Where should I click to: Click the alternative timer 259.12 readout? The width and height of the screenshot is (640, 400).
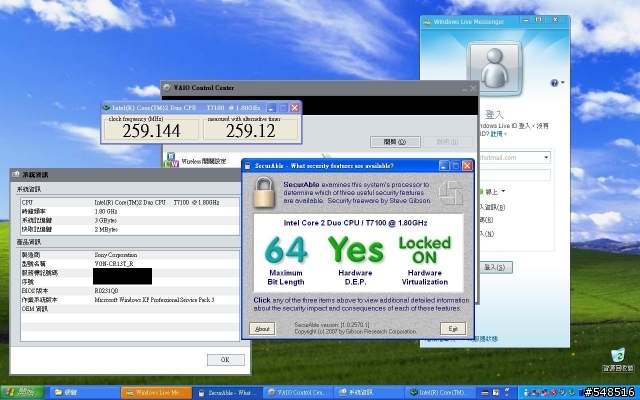tap(250, 131)
